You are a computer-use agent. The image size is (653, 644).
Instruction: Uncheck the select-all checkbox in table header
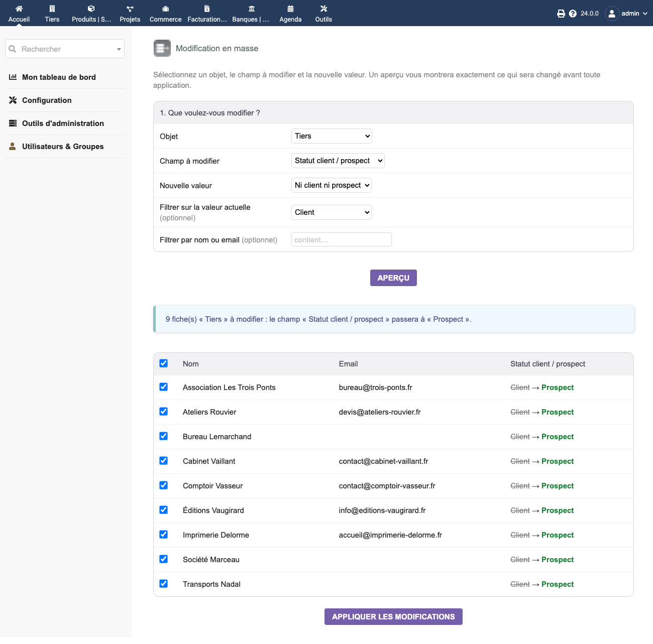(164, 363)
